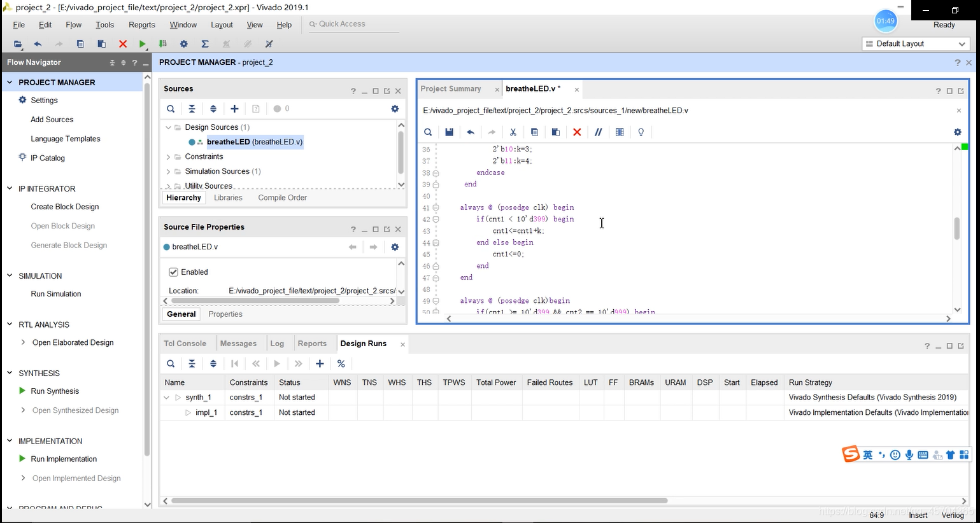This screenshot has height=523, width=980.
Task: Open the Default Layout dropdown
Action: point(916,44)
